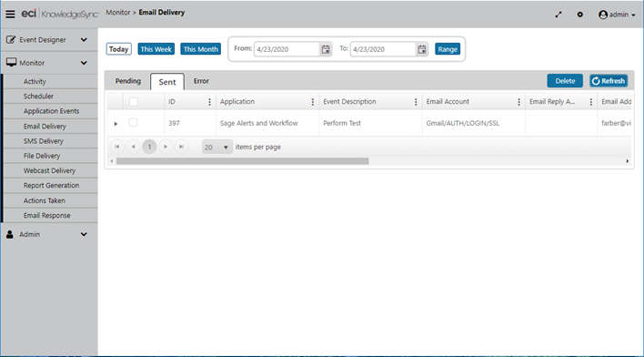Viewport: 644px width, 357px height.
Task: Go to the previous page of results
Action: point(133,147)
